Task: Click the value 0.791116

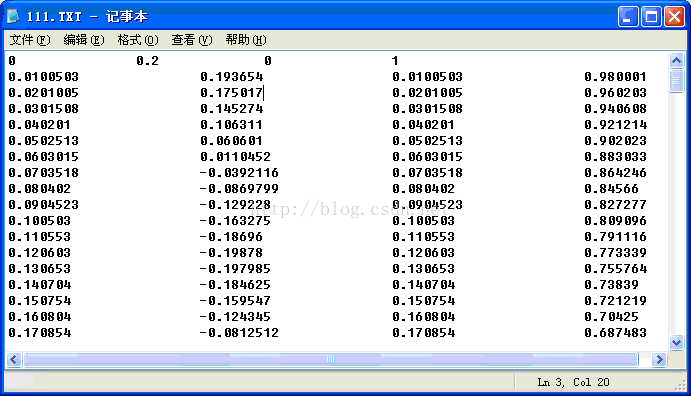Action: (616, 237)
